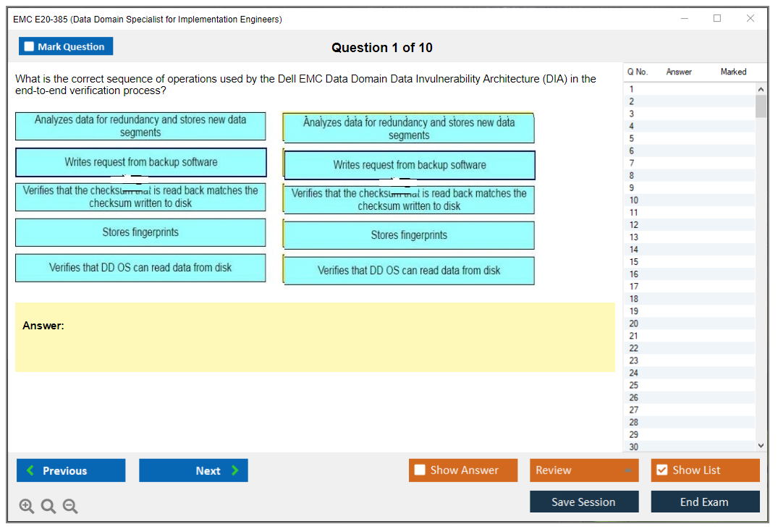The width and height of the screenshot is (778, 532).
Task: Maximize the exam window
Action: pyautogui.click(x=717, y=19)
